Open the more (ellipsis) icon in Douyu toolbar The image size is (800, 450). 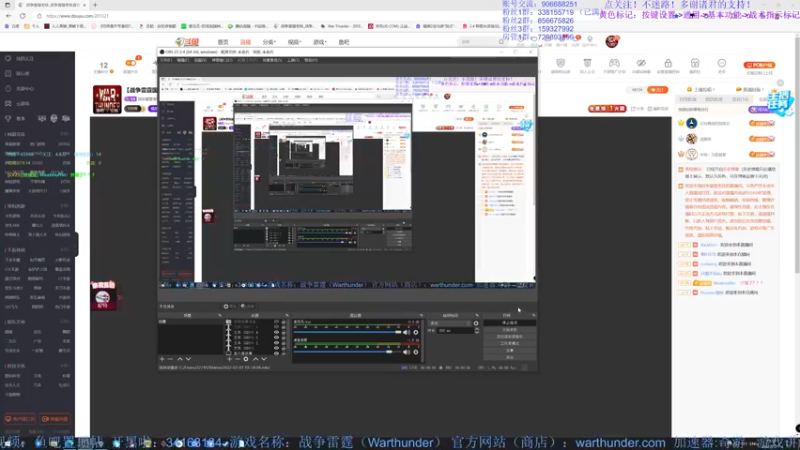721,63
